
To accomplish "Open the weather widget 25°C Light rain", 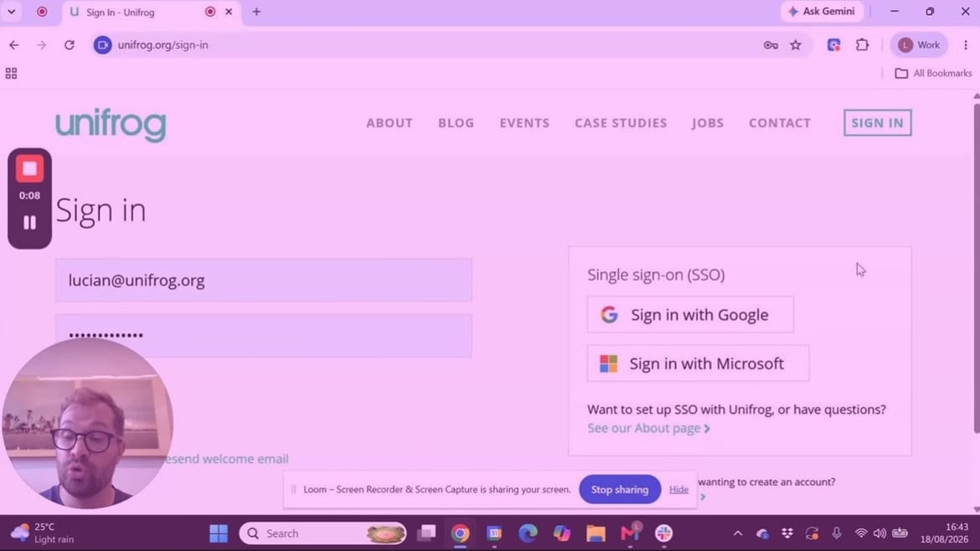I will (42, 533).
